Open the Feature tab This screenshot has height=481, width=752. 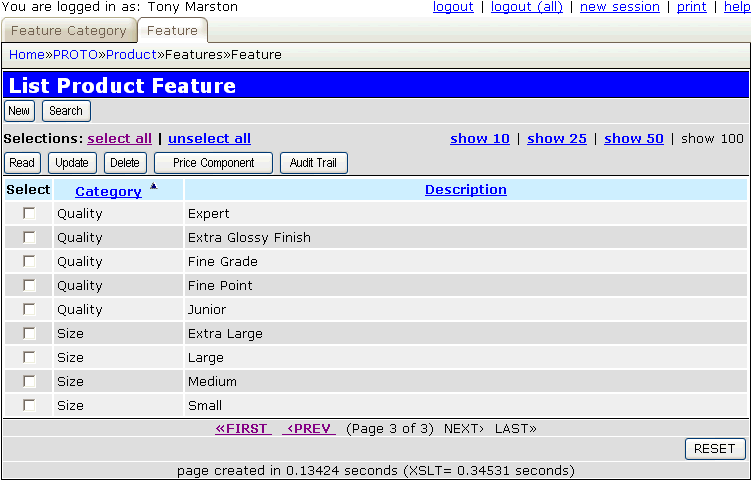pyautogui.click(x=172, y=31)
